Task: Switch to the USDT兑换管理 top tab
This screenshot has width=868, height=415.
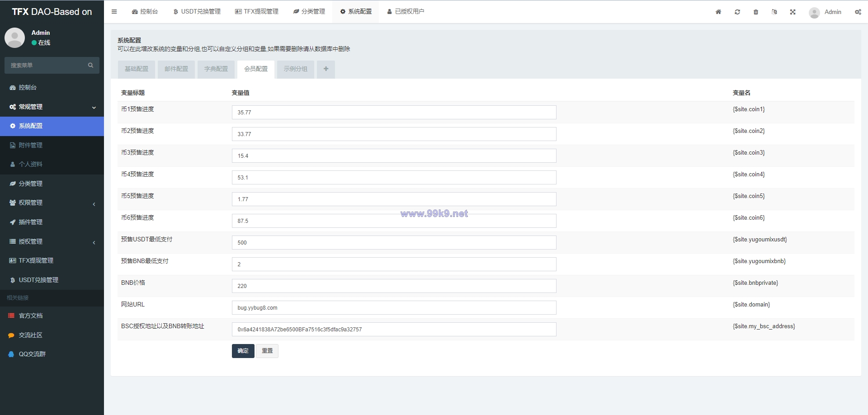Action: point(197,12)
